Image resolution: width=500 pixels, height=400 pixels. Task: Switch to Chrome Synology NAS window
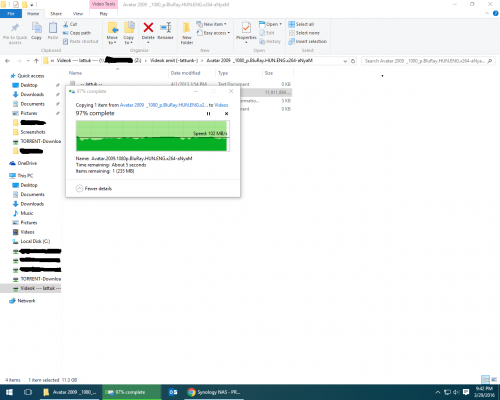pos(214,392)
